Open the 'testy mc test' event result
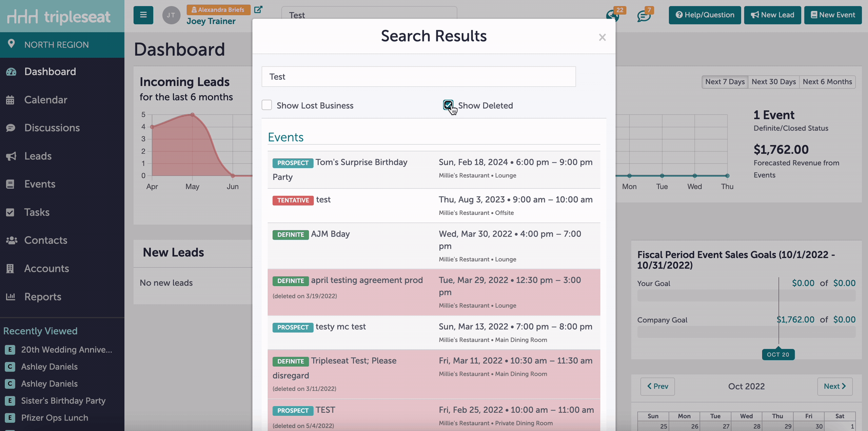The height and width of the screenshot is (431, 868). pyautogui.click(x=434, y=333)
